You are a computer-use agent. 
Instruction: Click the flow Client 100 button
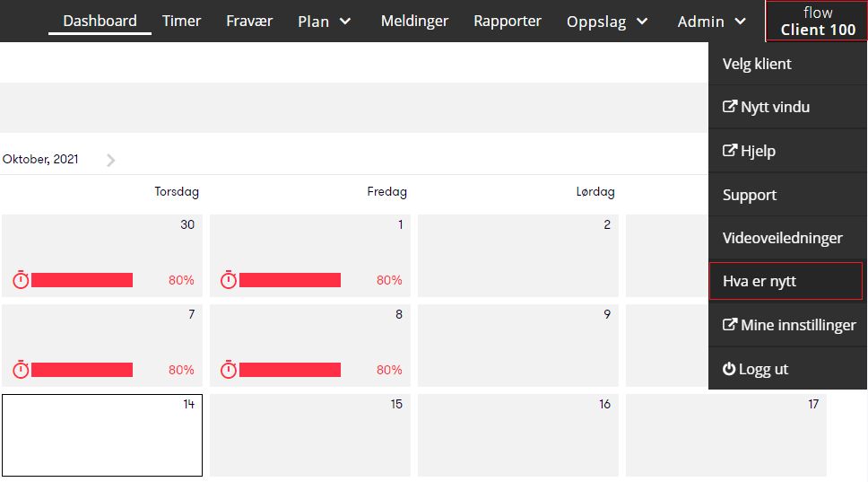(x=817, y=21)
